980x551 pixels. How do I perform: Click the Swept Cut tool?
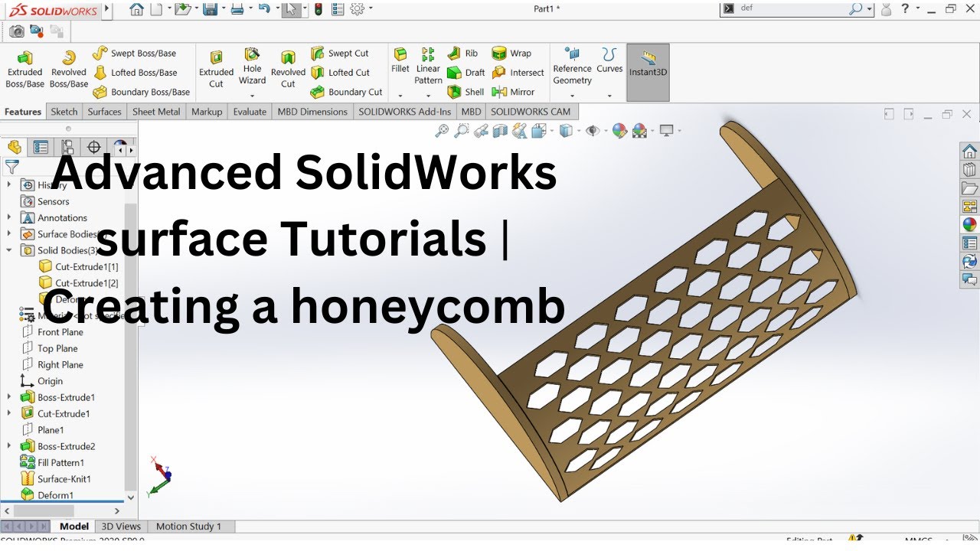point(339,54)
